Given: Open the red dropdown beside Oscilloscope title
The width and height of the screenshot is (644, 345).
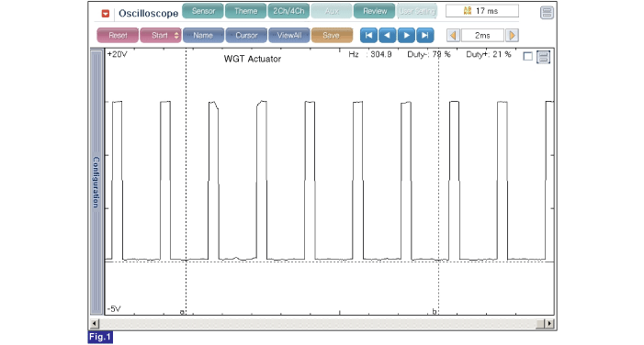Looking at the screenshot, I should (x=106, y=14).
